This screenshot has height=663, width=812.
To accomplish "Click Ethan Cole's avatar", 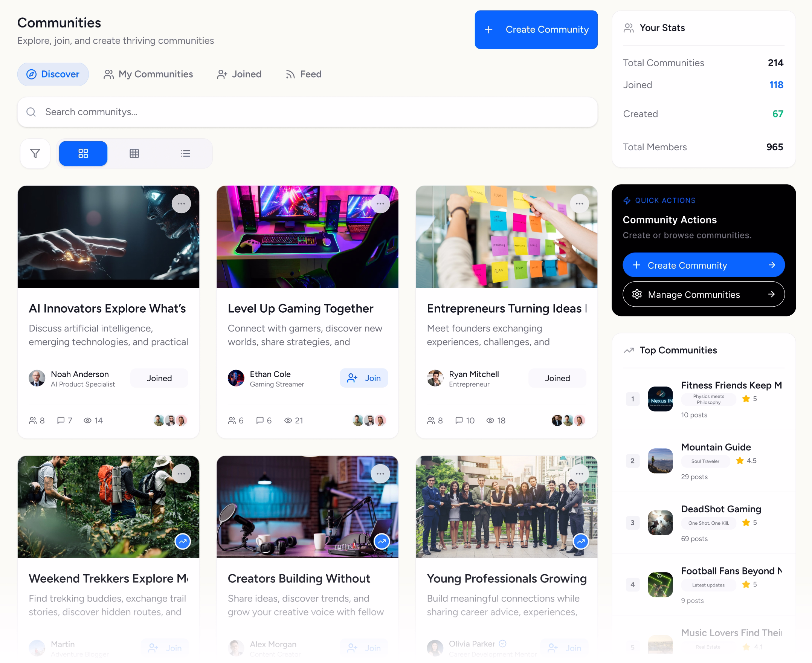I will pyautogui.click(x=236, y=378).
